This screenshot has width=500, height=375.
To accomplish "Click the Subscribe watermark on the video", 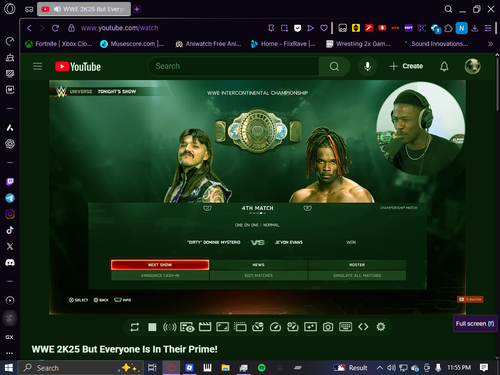I will pyautogui.click(x=470, y=299).
